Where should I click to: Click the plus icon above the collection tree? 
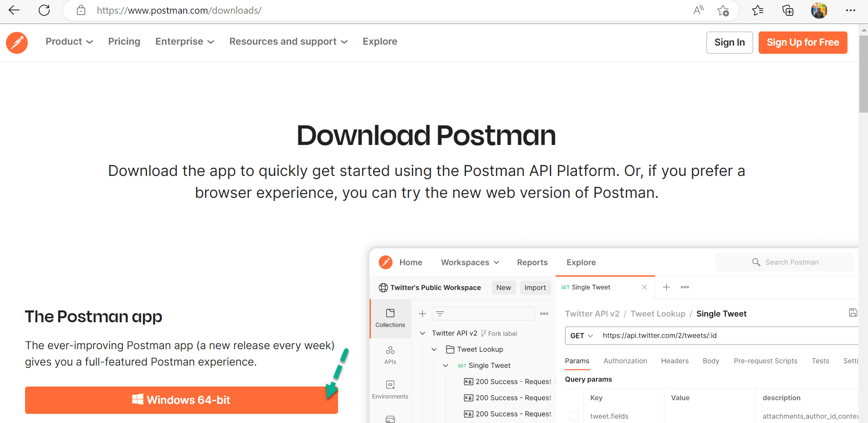(422, 314)
